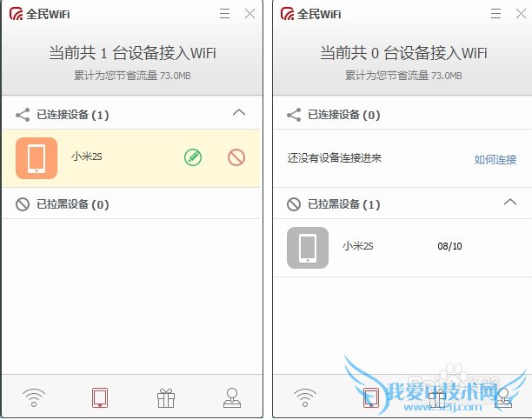The image size is (532, 420).
Task: Open the joystick icon in left window
Action: 232,397
